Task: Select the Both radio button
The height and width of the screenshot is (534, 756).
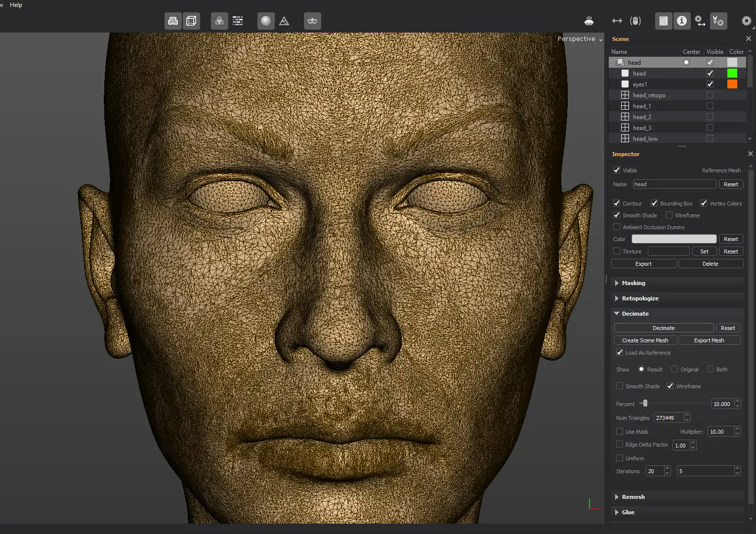Action: click(x=711, y=369)
